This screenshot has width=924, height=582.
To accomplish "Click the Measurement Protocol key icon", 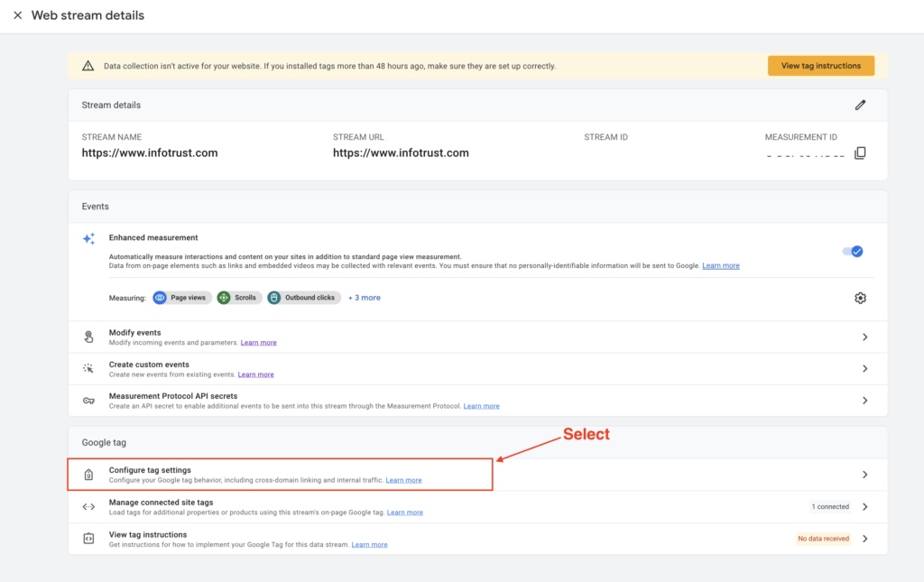I will click(x=88, y=401).
